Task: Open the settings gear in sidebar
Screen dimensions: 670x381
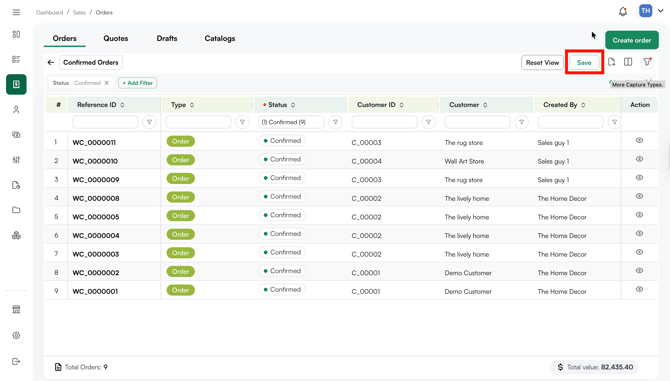Action: click(x=16, y=335)
